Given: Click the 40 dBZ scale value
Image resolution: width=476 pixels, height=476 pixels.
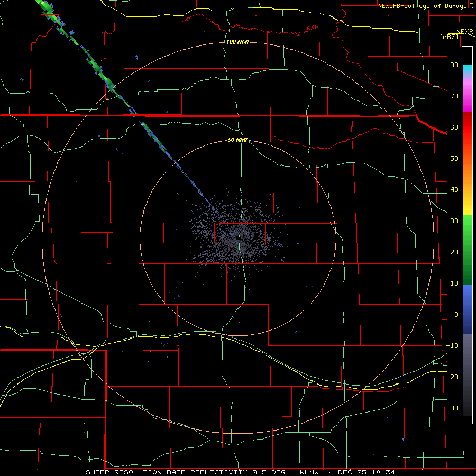Looking at the screenshot, I should 454,190.
